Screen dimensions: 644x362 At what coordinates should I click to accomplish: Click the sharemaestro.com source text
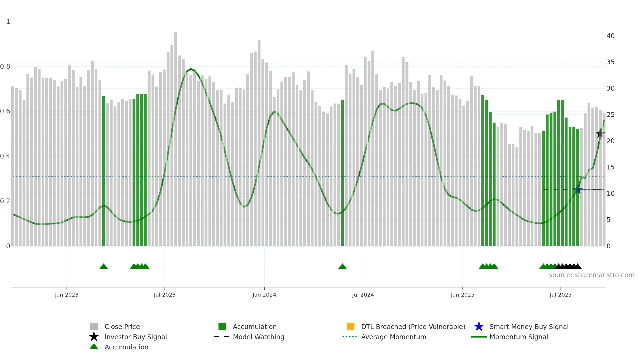[x=592, y=275]
